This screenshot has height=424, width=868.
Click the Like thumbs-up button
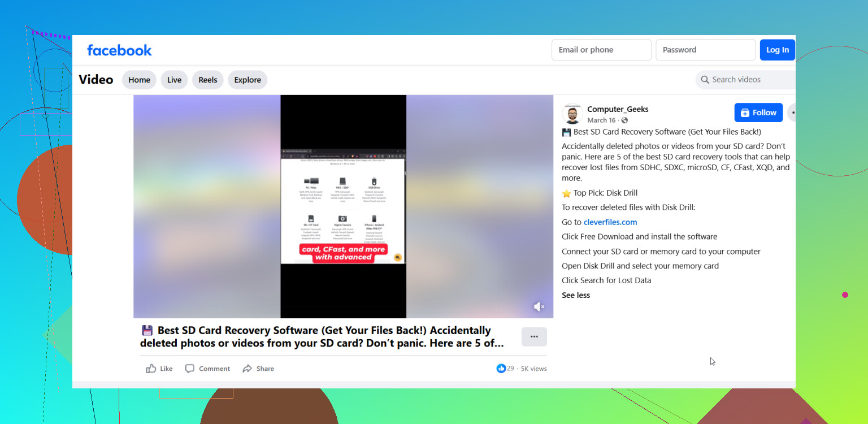coord(159,369)
